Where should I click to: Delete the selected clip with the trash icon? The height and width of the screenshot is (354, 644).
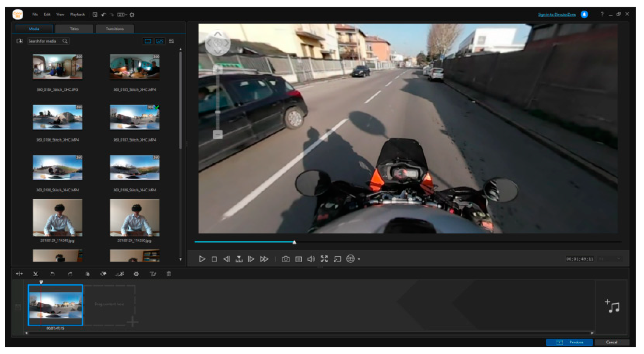pyautogui.click(x=169, y=274)
